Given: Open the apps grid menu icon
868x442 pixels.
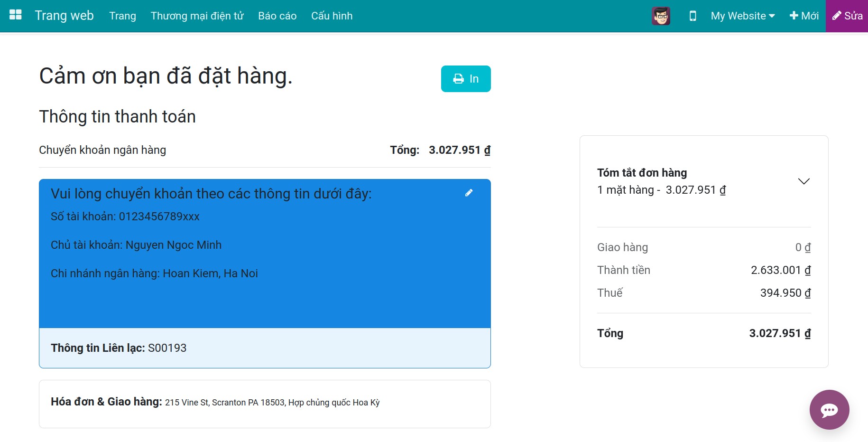Looking at the screenshot, I should click(16, 15).
